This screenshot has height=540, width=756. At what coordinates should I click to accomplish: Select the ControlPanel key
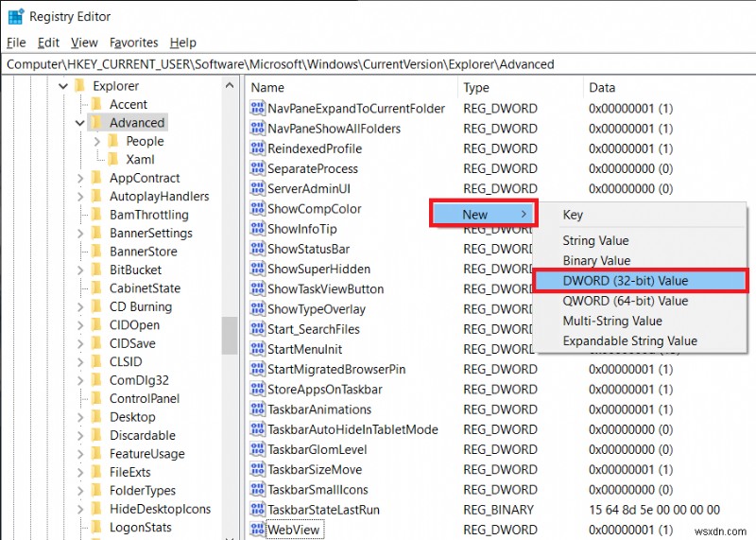click(145, 398)
